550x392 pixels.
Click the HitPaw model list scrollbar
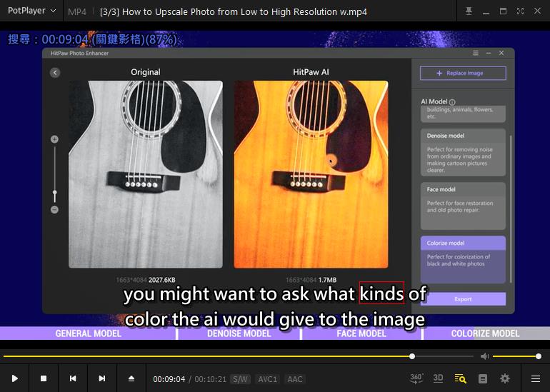(511, 209)
